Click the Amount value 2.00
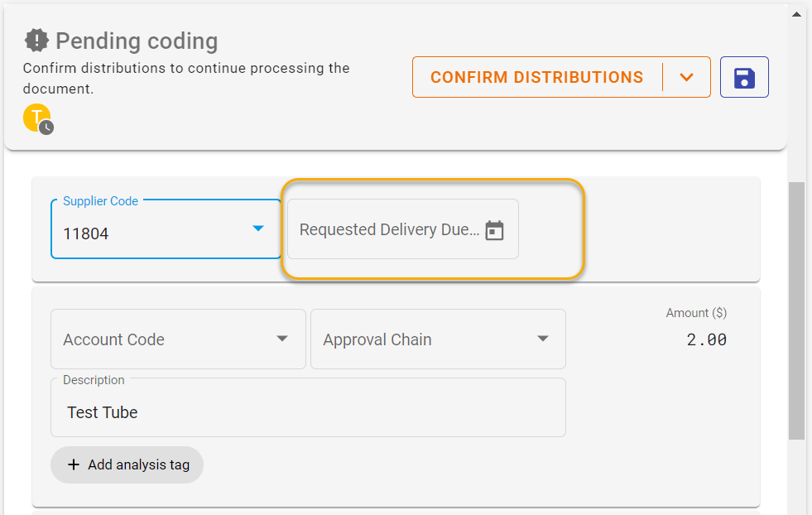This screenshot has width=812, height=515. [x=706, y=339]
